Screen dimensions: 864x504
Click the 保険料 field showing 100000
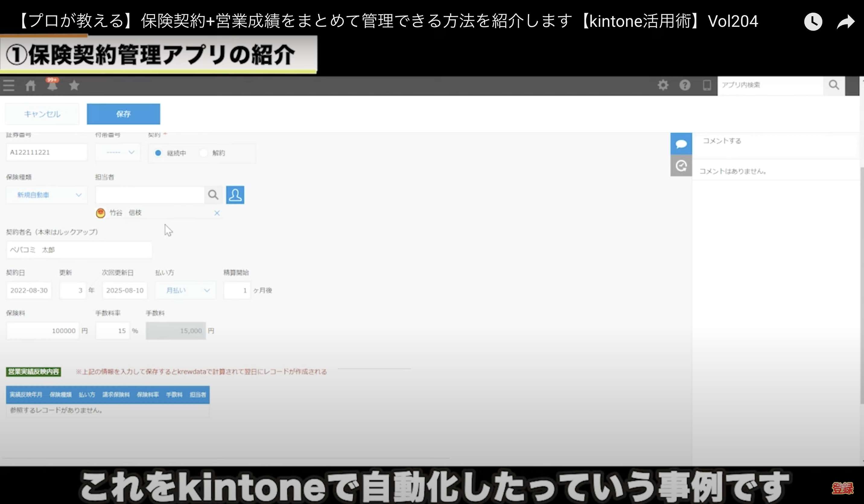pyautogui.click(x=43, y=331)
